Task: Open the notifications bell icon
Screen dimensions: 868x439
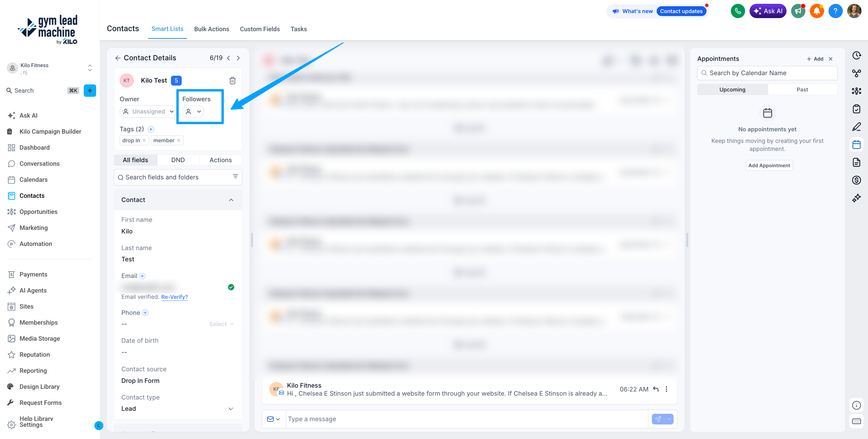Action: pos(816,11)
